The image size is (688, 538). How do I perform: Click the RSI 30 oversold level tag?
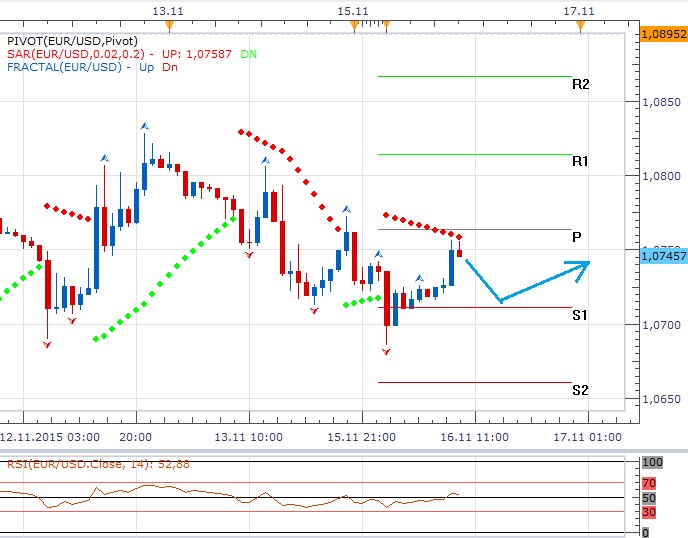coord(648,512)
